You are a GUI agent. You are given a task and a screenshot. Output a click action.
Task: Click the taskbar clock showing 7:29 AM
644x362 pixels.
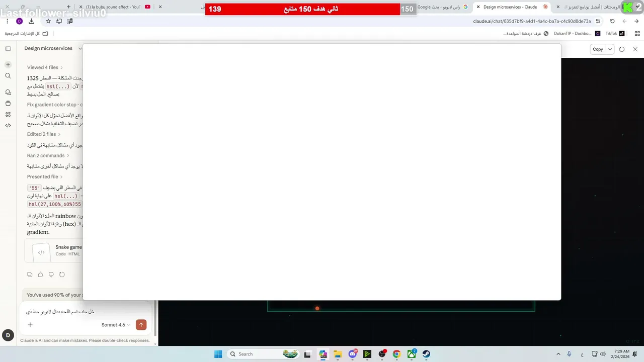point(621,354)
